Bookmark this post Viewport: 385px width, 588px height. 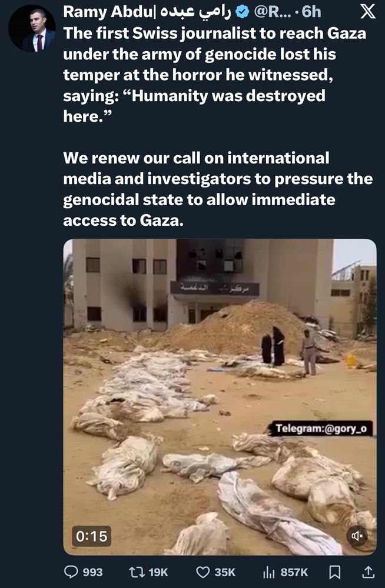click(334, 572)
